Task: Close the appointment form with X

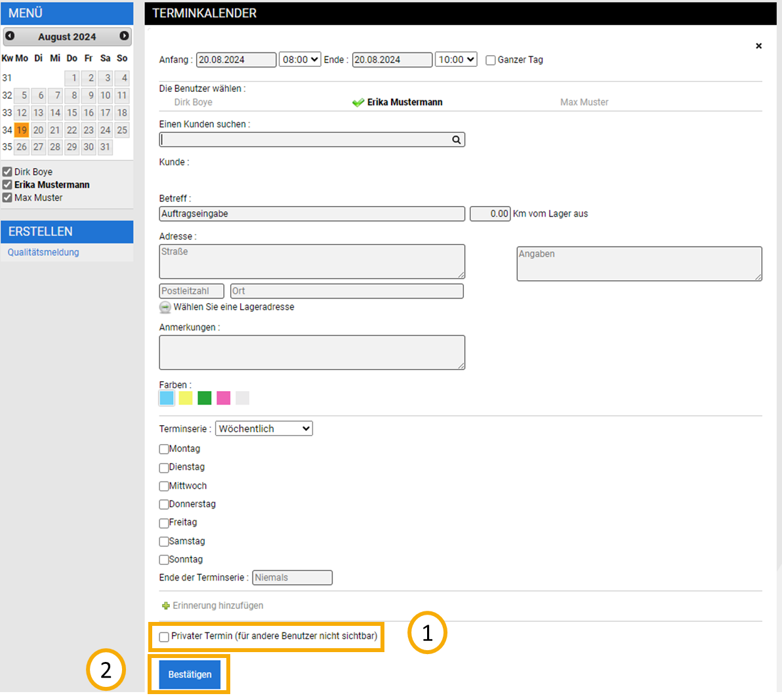Action: click(x=758, y=46)
